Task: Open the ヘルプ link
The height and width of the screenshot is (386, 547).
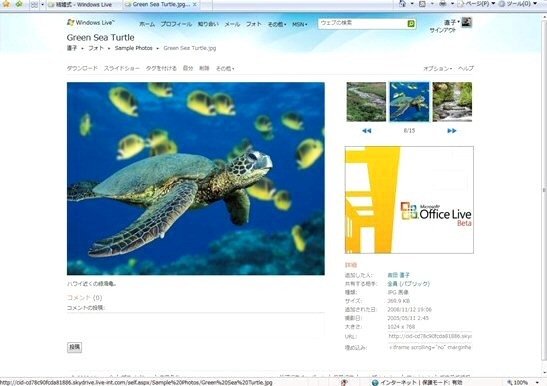Action: click(x=466, y=68)
